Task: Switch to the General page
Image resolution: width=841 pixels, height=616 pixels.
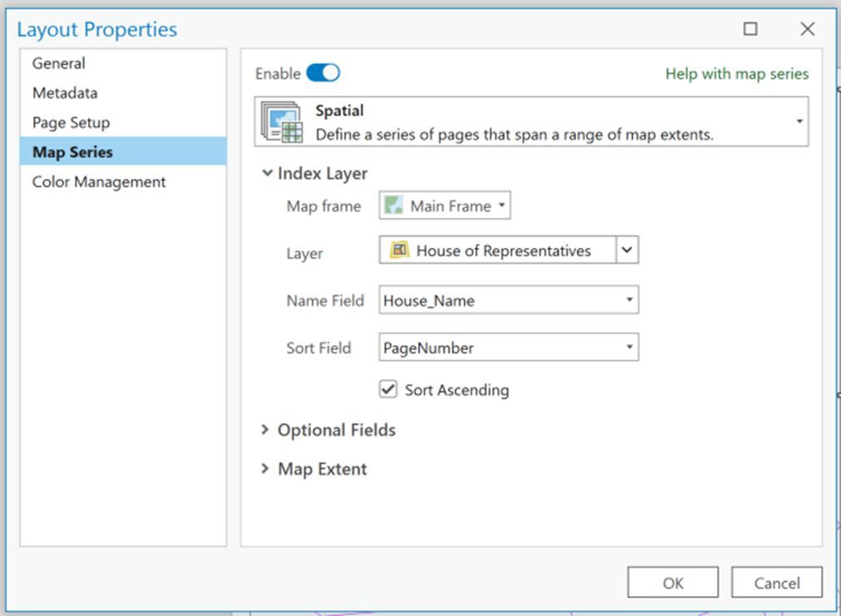Action: point(58,63)
